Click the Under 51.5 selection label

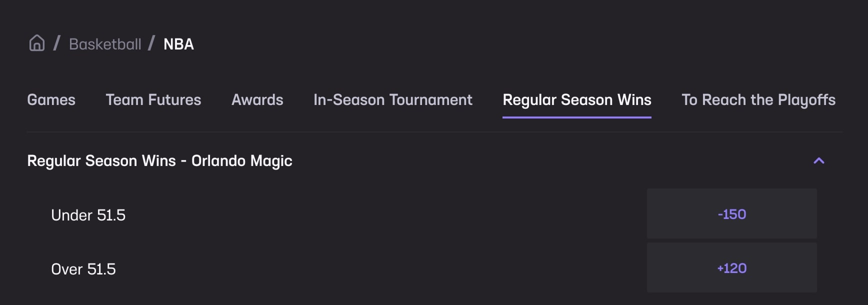88,215
